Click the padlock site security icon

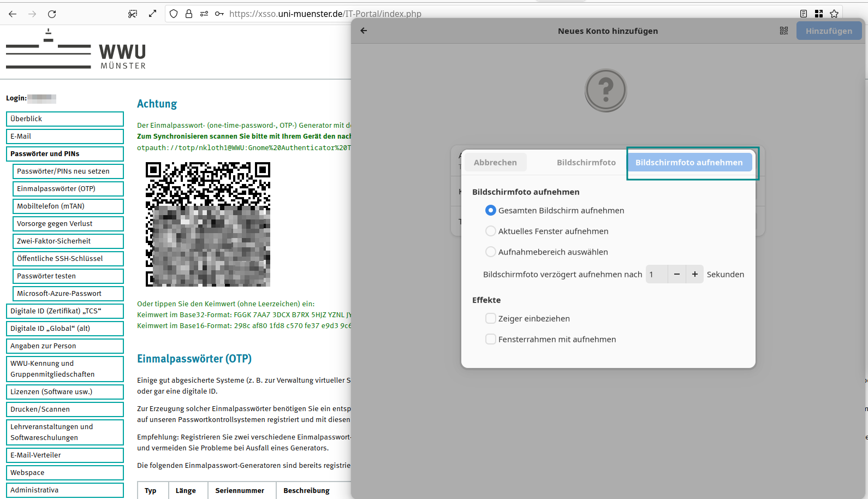click(189, 14)
